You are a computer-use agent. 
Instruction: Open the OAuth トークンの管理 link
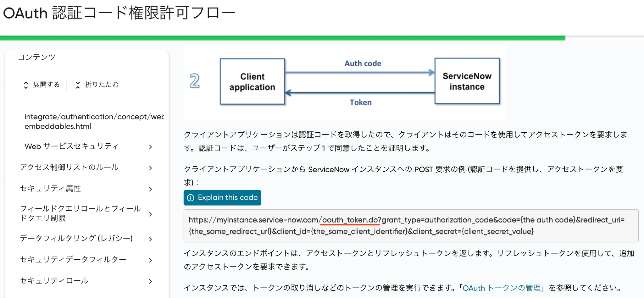point(502,288)
